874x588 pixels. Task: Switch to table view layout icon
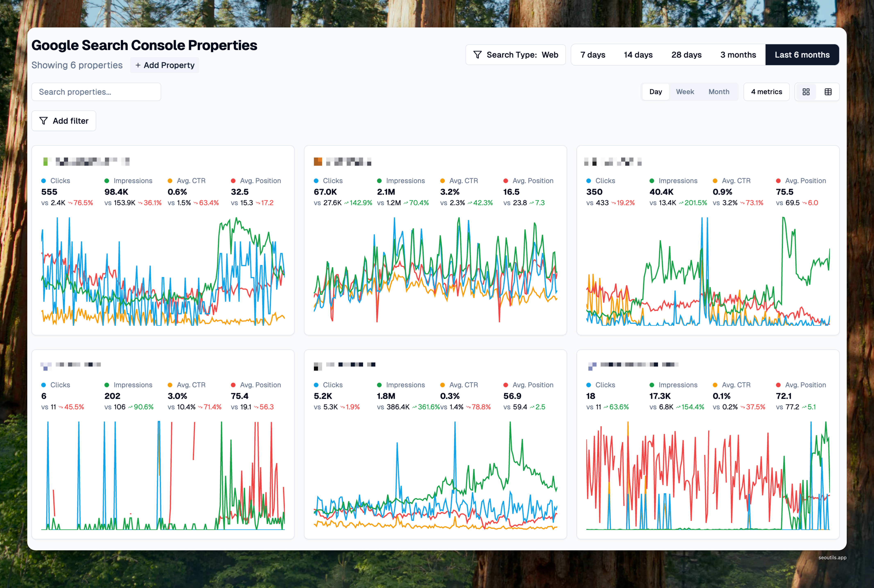tap(828, 92)
